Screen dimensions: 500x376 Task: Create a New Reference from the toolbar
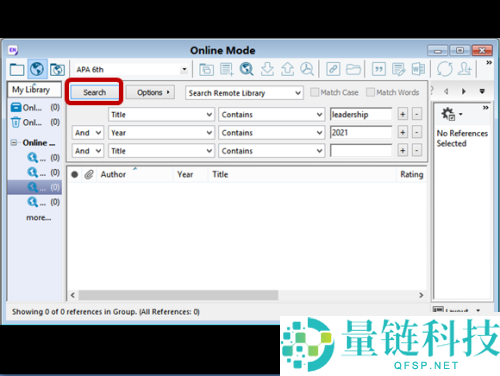(227, 69)
